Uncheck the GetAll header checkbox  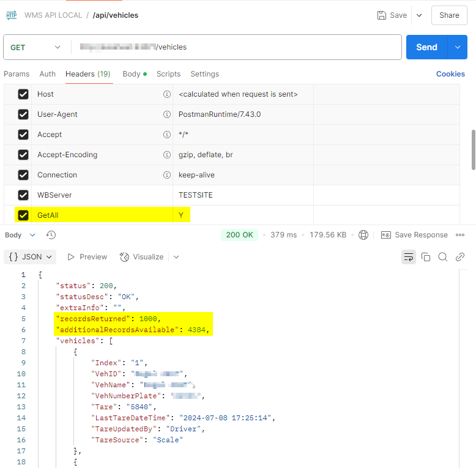coord(23,215)
